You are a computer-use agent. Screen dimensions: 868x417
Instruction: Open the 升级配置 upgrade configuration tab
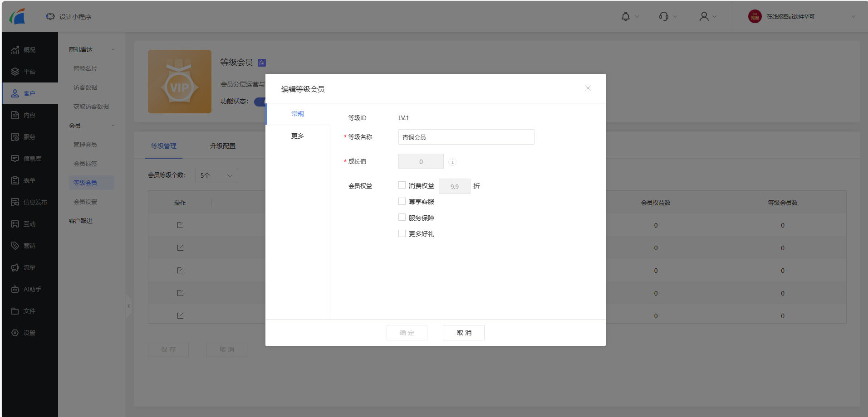pyautogui.click(x=223, y=145)
